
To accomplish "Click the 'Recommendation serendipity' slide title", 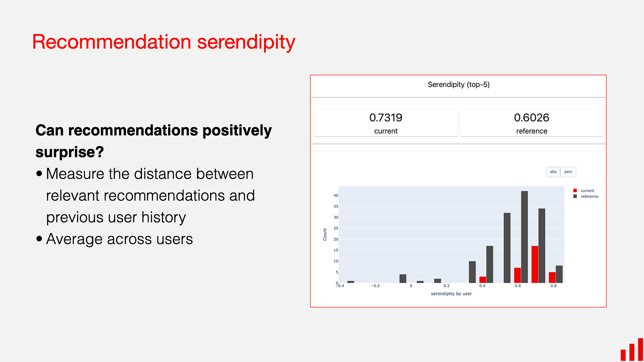I will [x=163, y=42].
